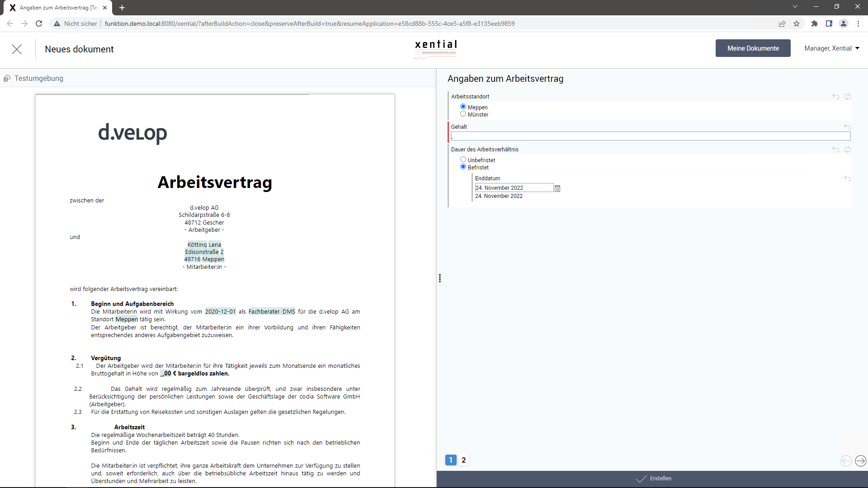Choose Befristet contract duration
The height and width of the screenshot is (488, 868).
pyautogui.click(x=463, y=167)
